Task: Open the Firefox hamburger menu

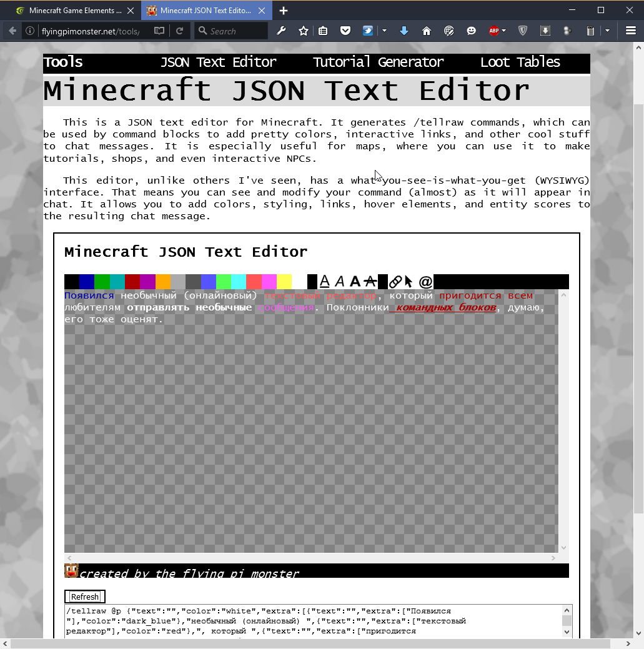Action: click(x=630, y=31)
